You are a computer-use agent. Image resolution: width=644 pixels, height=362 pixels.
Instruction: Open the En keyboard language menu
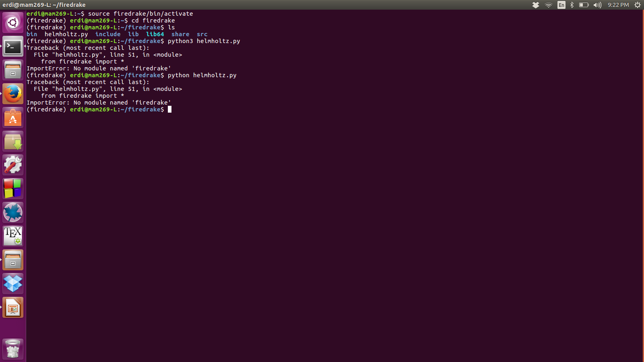point(561,5)
